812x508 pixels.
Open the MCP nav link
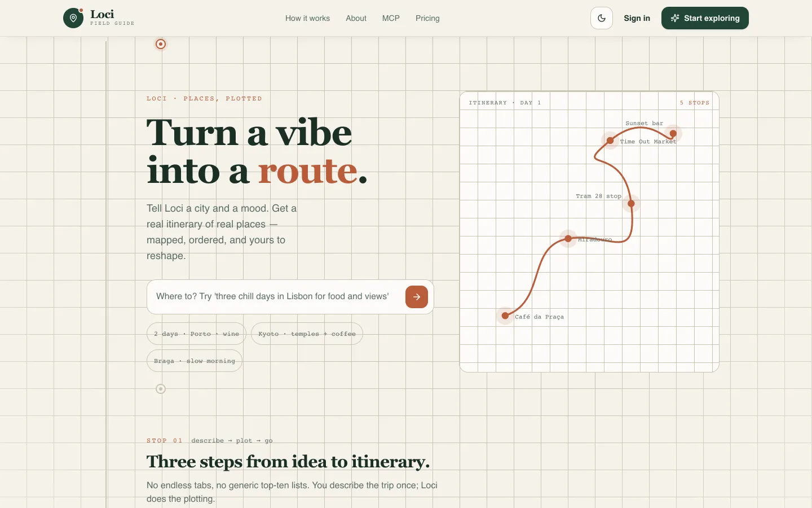391,18
